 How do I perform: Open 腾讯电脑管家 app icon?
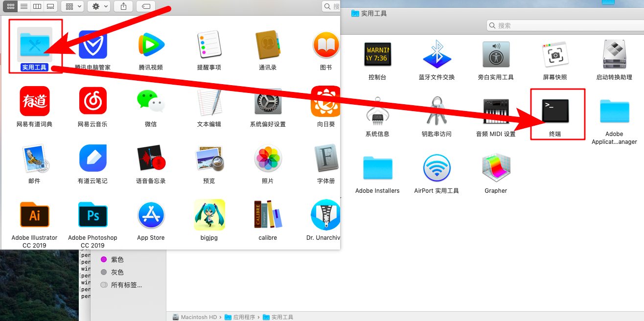coord(93,45)
